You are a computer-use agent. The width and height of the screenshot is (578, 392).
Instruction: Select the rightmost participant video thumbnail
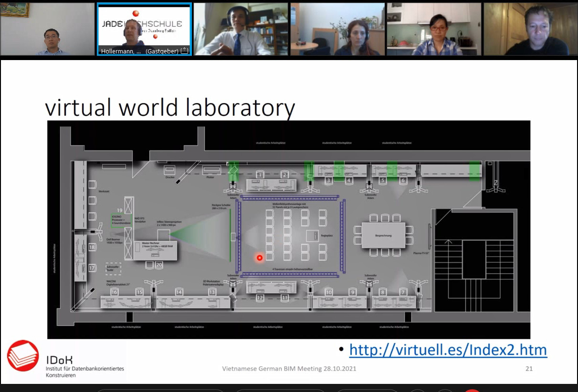pyautogui.click(x=530, y=29)
